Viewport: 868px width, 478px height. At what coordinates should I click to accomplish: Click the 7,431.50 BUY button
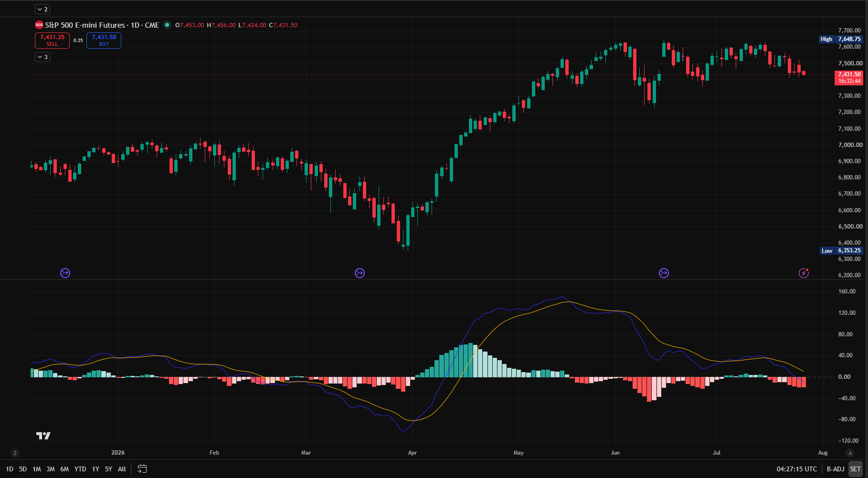click(104, 41)
